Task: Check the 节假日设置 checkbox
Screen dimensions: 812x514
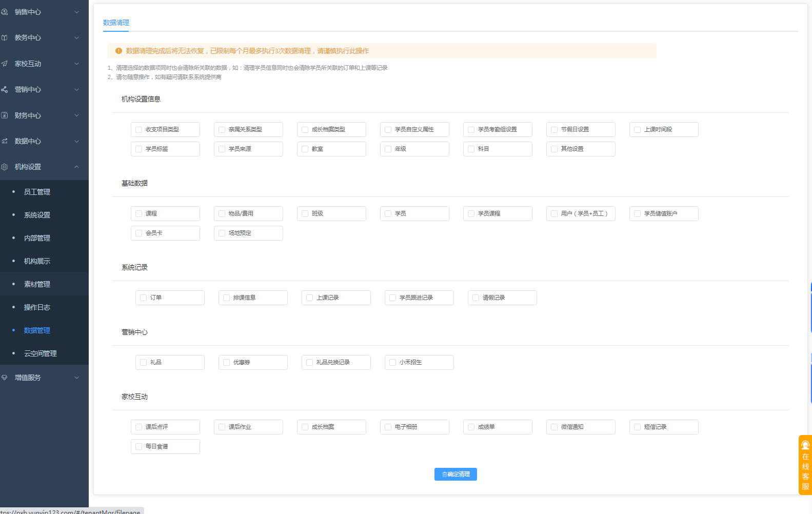Action: [554, 130]
